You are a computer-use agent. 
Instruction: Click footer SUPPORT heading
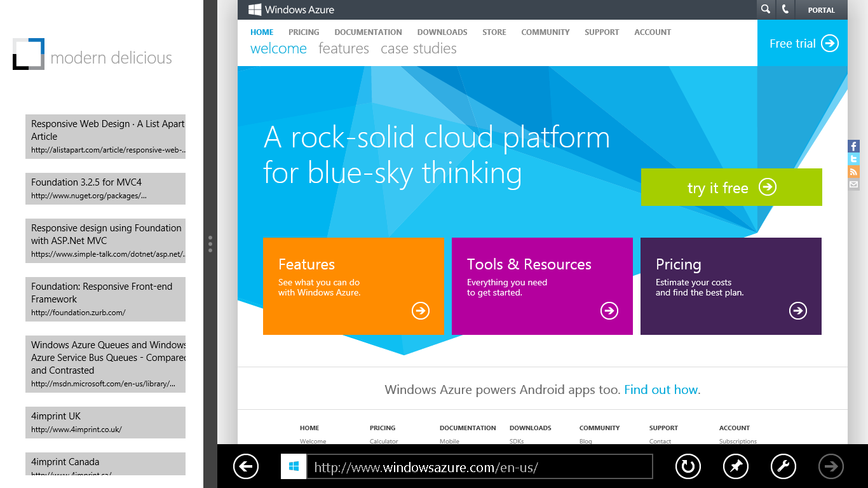663,428
